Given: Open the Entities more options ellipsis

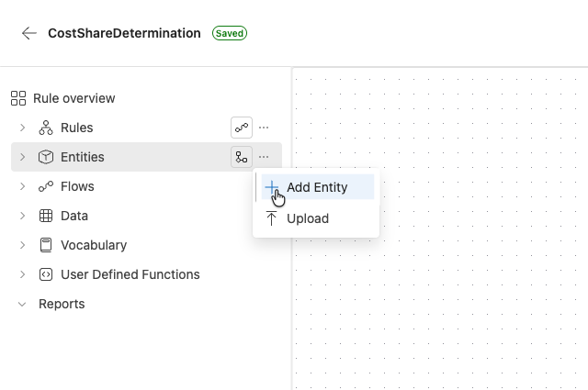Looking at the screenshot, I should [x=264, y=157].
